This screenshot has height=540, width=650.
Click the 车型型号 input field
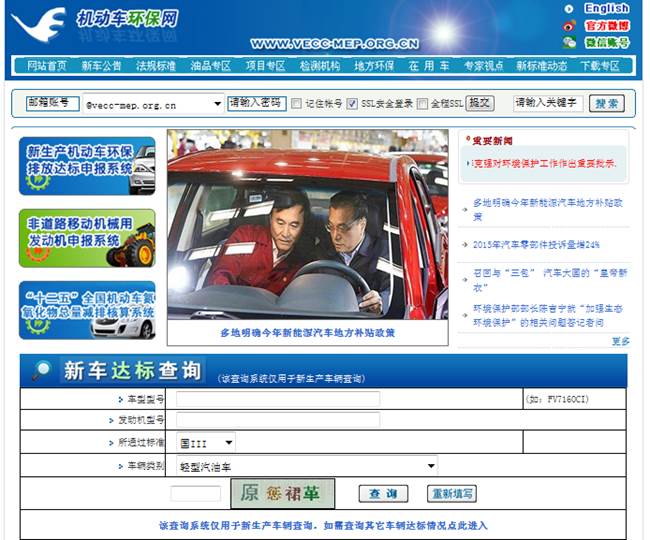click(x=278, y=399)
